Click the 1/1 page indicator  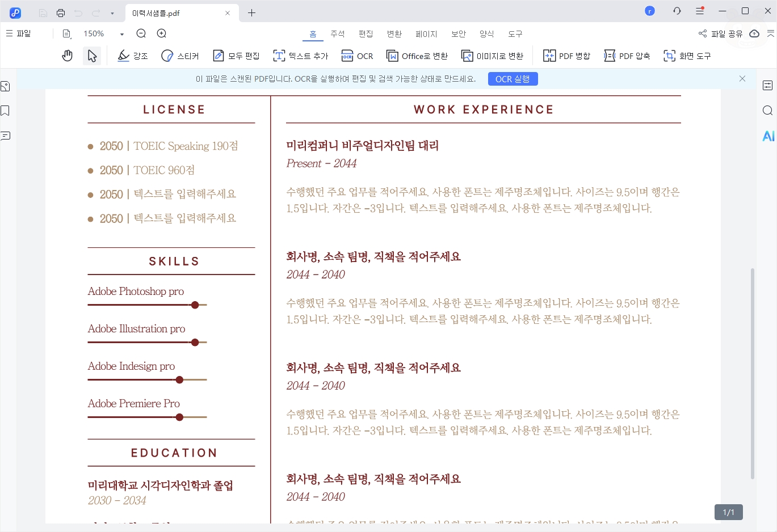pyautogui.click(x=729, y=512)
